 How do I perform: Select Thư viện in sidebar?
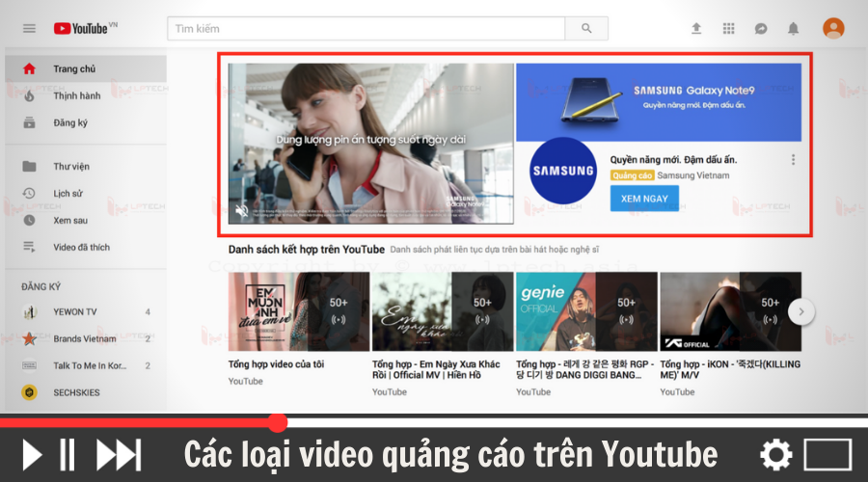86,166
